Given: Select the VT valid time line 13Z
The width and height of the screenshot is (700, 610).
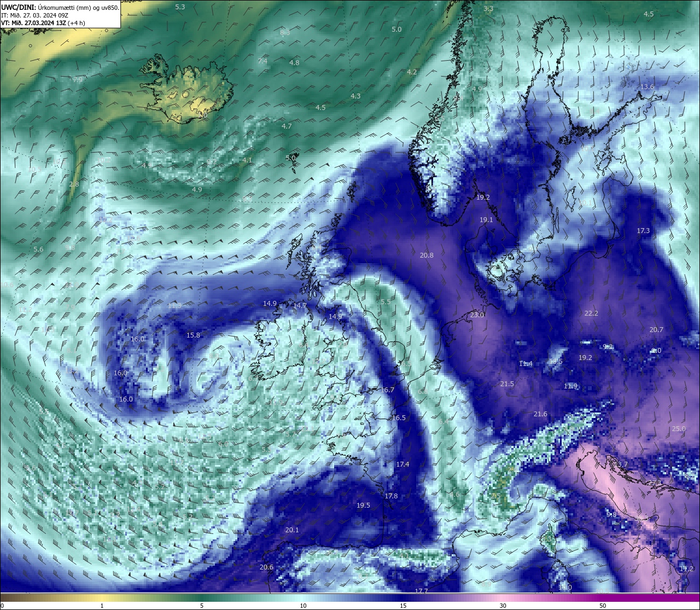Looking at the screenshot, I should tap(42, 23).
